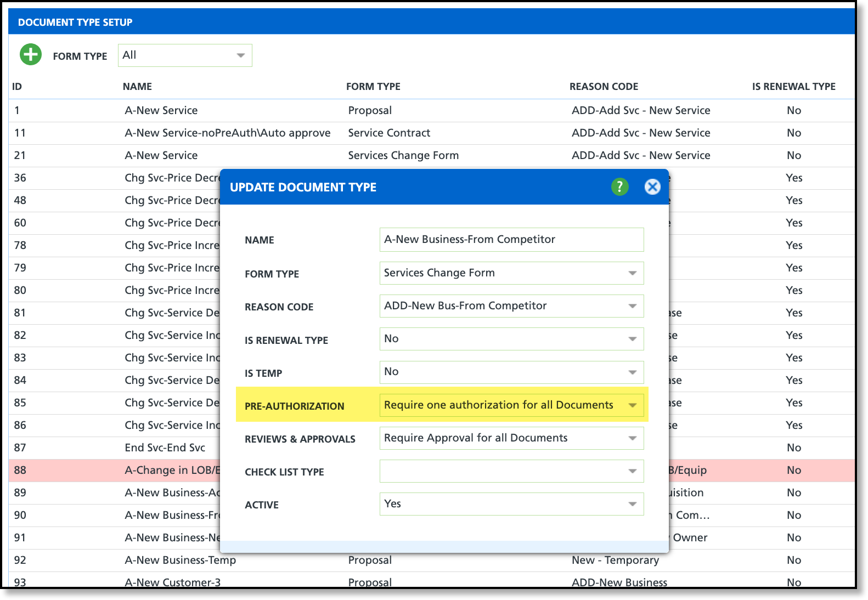
Task: Close the Update Document Type dialog
Action: [x=652, y=187]
